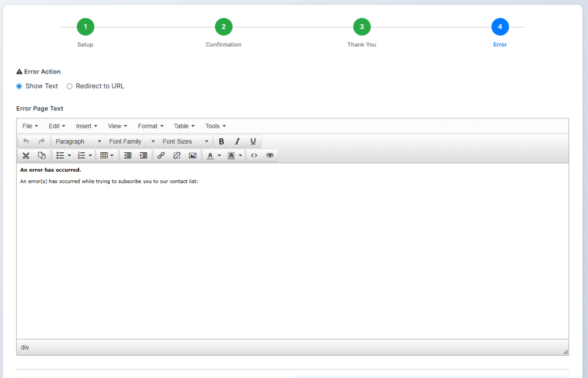Insert a hyperlink with link icon
The image size is (588, 378).
point(161,156)
